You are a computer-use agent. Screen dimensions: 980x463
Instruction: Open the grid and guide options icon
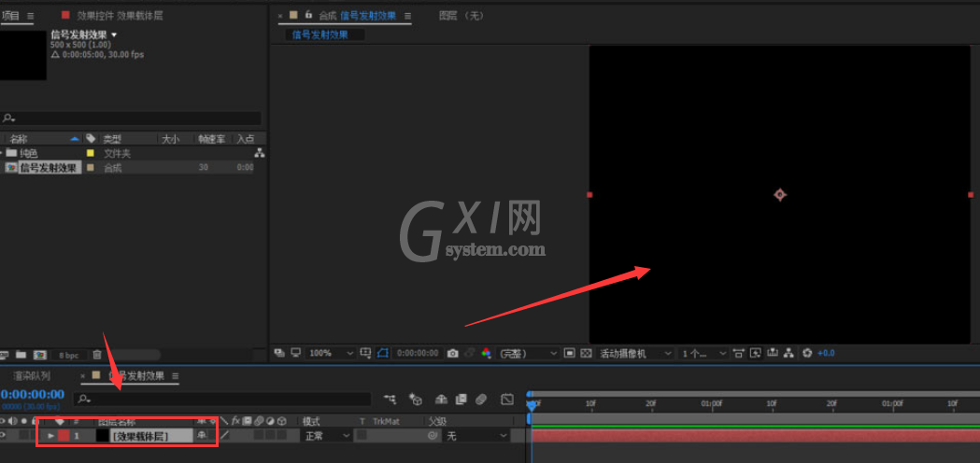click(366, 353)
